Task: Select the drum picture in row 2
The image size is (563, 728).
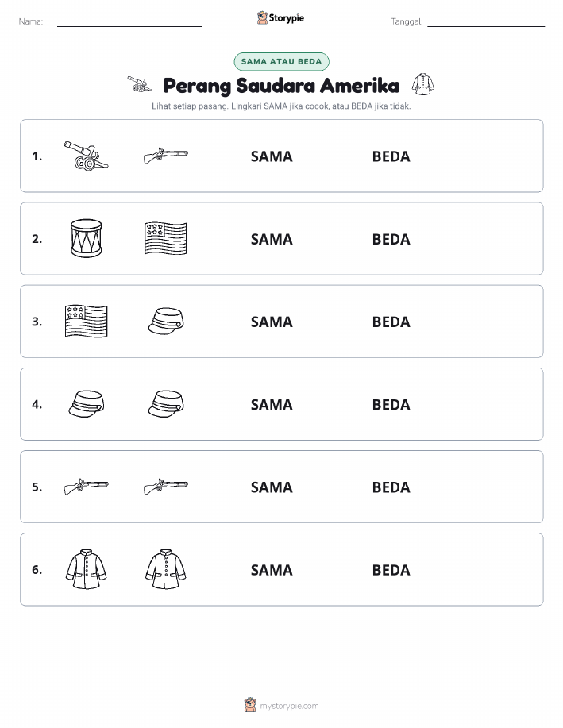Action: [x=86, y=238]
